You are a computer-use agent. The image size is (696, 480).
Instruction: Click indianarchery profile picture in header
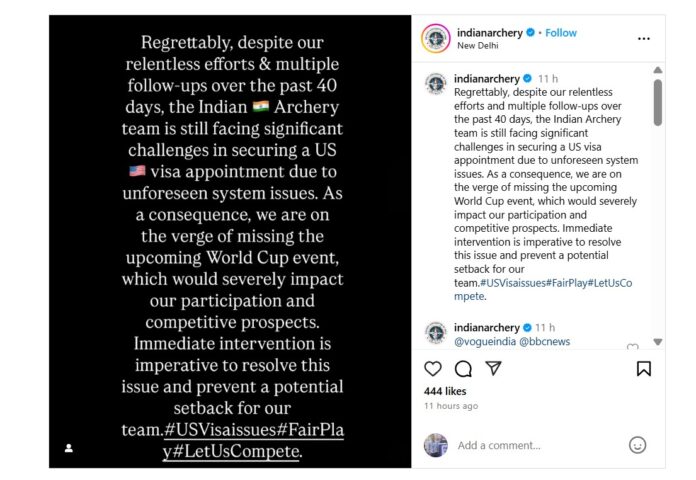click(x=435, y=39)
